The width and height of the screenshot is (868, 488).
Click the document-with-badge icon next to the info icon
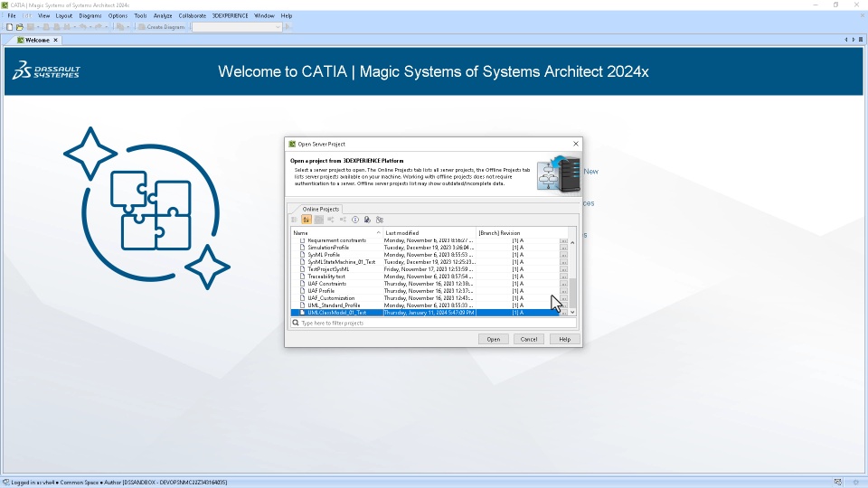click(x=368, y=220)
